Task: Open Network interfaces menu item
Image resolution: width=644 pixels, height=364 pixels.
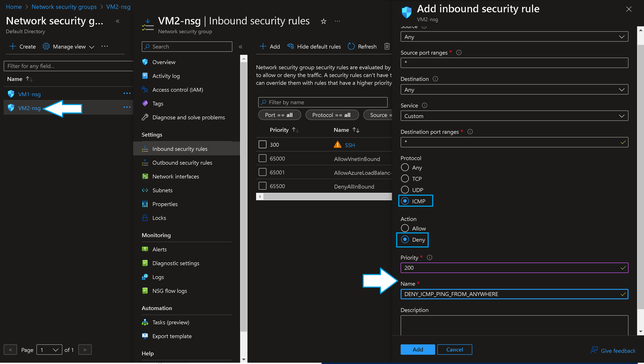Action: point(175,176)
